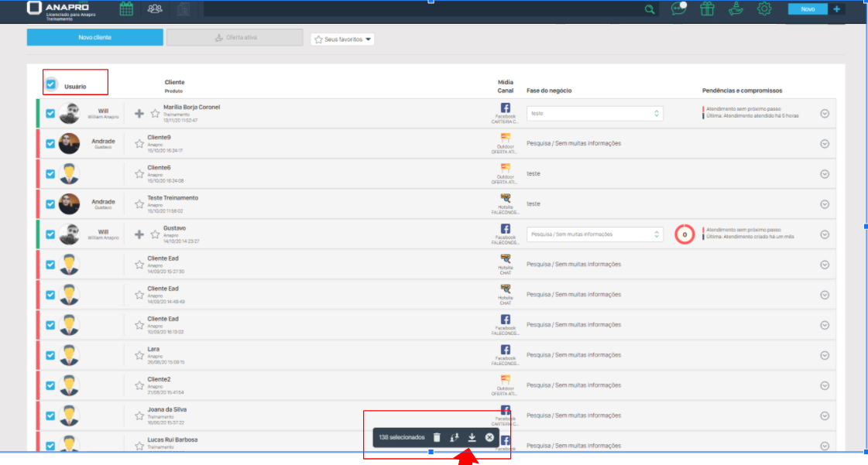Dismiss selection bar with X icon
Viewport: 868px width, 465px height.
click(x=489, y=437)
